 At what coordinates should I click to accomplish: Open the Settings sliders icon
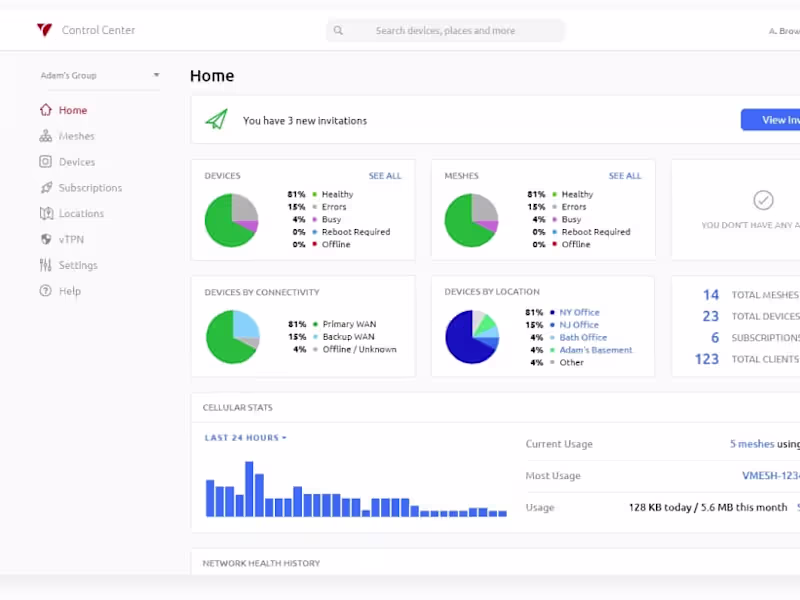[x=45, y=265]
